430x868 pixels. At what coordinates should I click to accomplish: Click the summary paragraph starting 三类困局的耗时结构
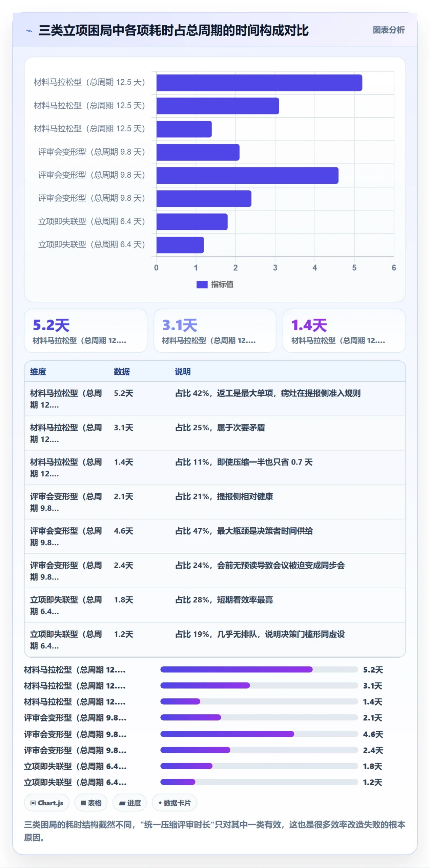(214, 831)
